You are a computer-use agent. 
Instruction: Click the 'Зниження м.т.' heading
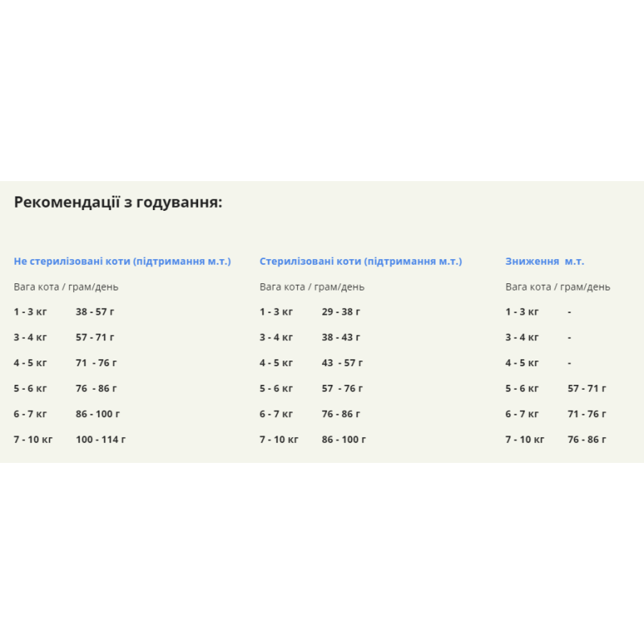[545, 261]
